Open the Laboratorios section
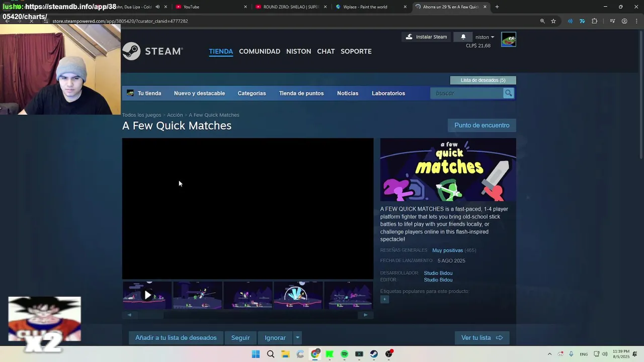Screen dimensions: 644x362 388,93
